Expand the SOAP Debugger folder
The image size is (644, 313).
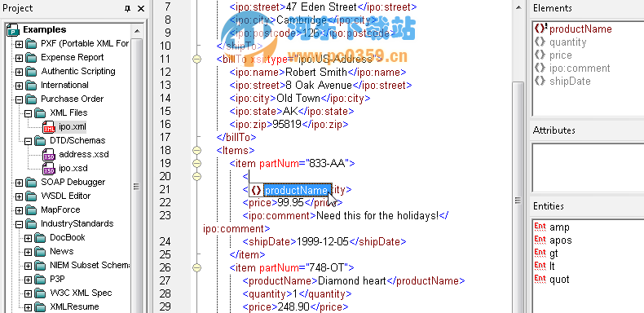[19, 183]
